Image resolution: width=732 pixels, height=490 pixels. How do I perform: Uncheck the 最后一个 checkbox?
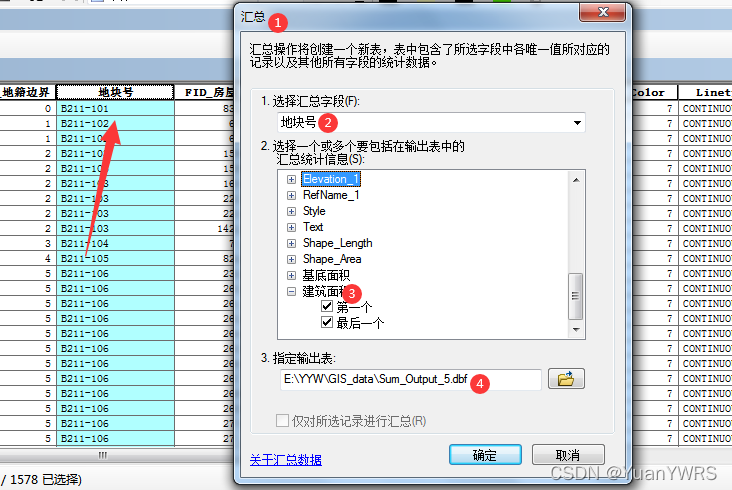tap(327, 322)
